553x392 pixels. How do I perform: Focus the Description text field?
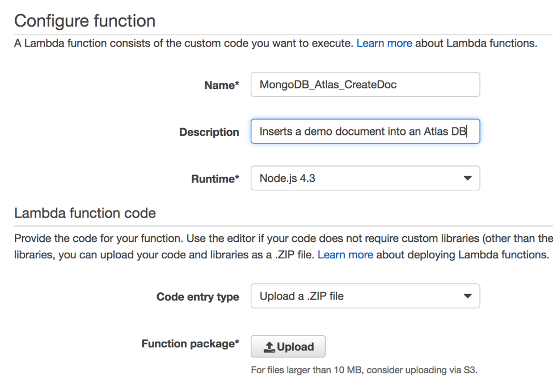click(x=365, y=131)
